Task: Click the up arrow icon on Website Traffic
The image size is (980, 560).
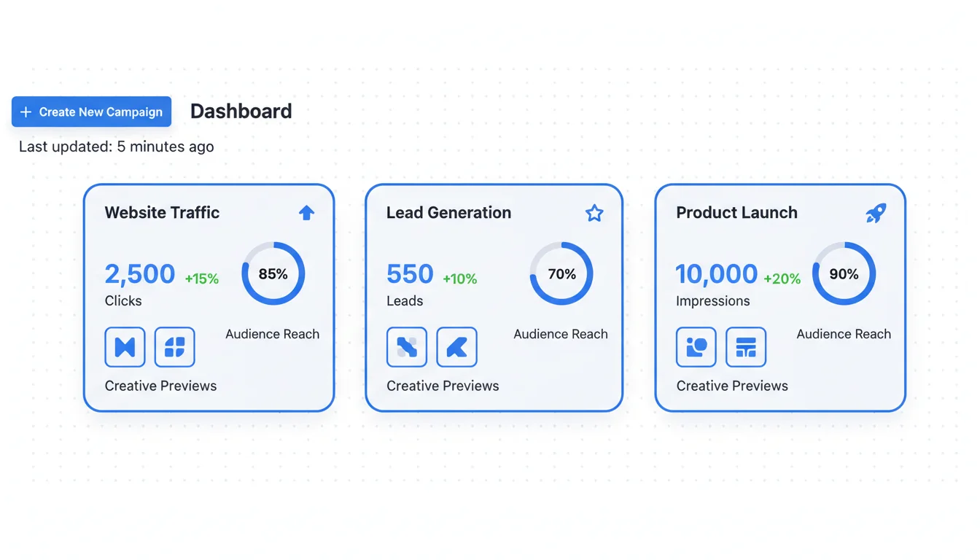Action: pyautogui.click(x=306, y=213)
